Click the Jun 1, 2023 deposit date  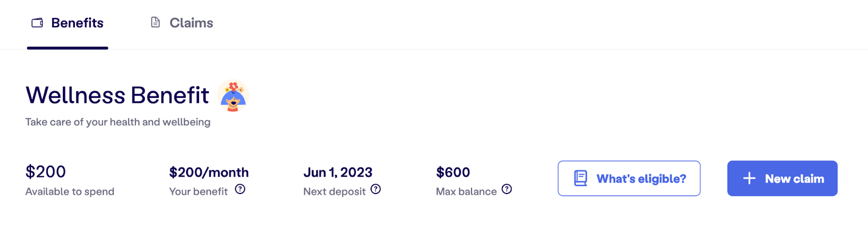point(338,172)
